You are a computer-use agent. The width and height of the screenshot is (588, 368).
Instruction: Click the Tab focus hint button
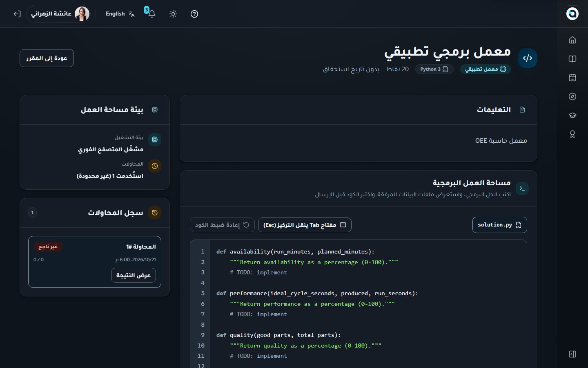(305, 225)
